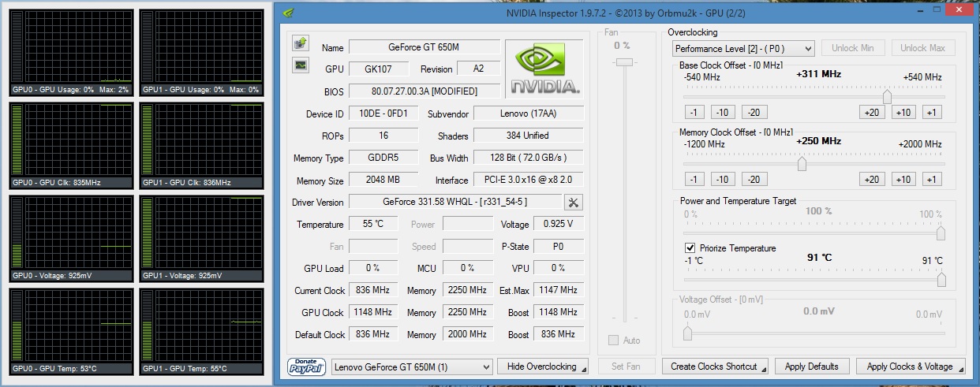Increase base clock offset by 20 MHz
This screenshot has height=387, width=980.
coord(872,112)
